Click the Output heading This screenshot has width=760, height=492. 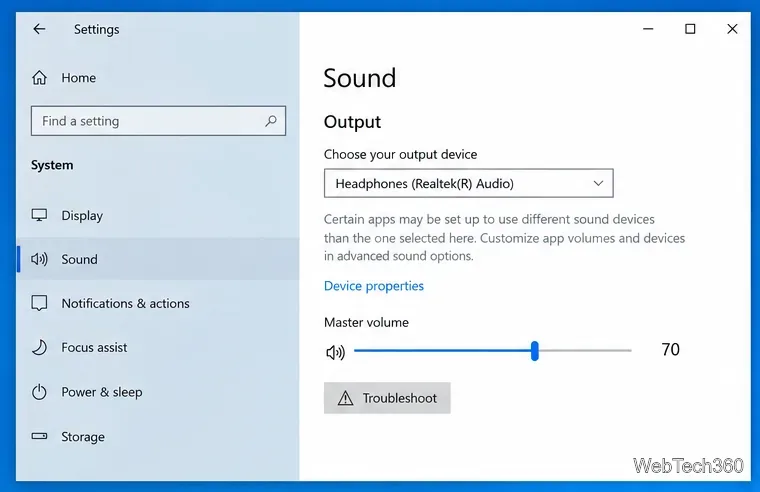coord(352,122)
